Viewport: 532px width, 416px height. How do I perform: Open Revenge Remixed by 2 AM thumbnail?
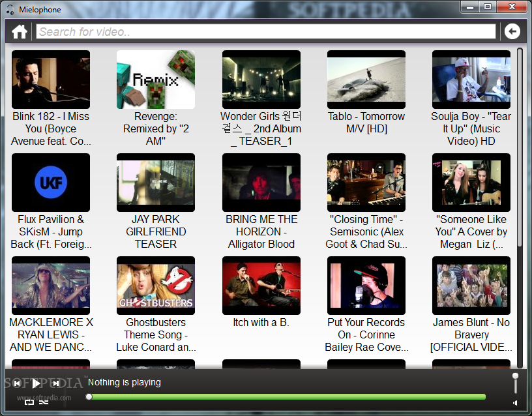point(156,80)
